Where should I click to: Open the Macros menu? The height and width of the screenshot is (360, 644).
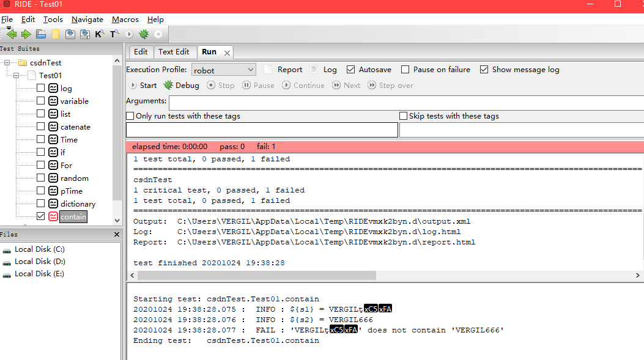(x=125, y=20)
